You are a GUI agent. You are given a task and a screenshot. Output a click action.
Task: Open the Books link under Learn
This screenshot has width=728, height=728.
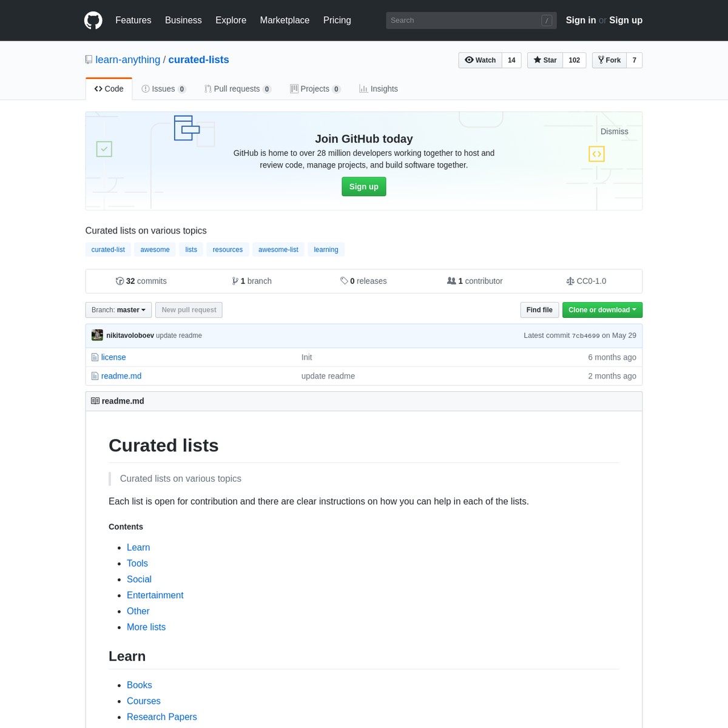140,685
